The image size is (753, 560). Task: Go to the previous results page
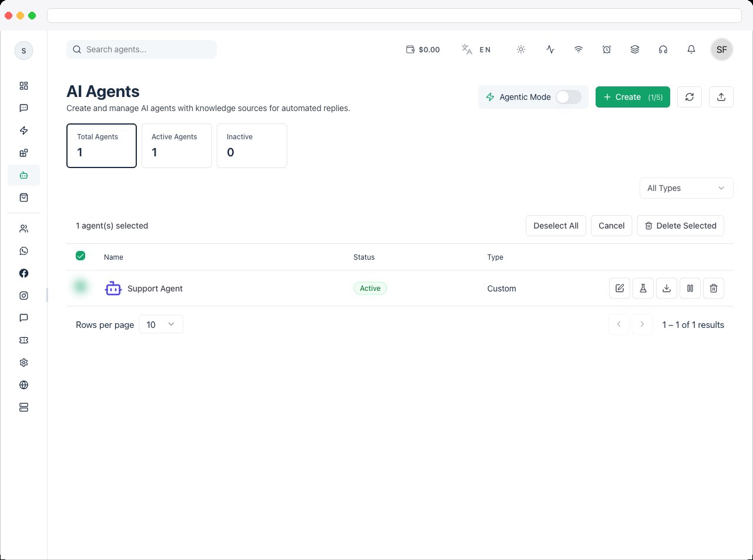[x=618, y=324]
